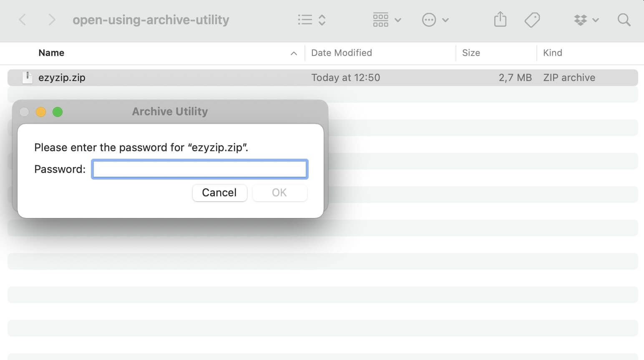Expand the grouping dropdown chevron
The height and width of the screenshot is (360, 644).
(397, 19)
